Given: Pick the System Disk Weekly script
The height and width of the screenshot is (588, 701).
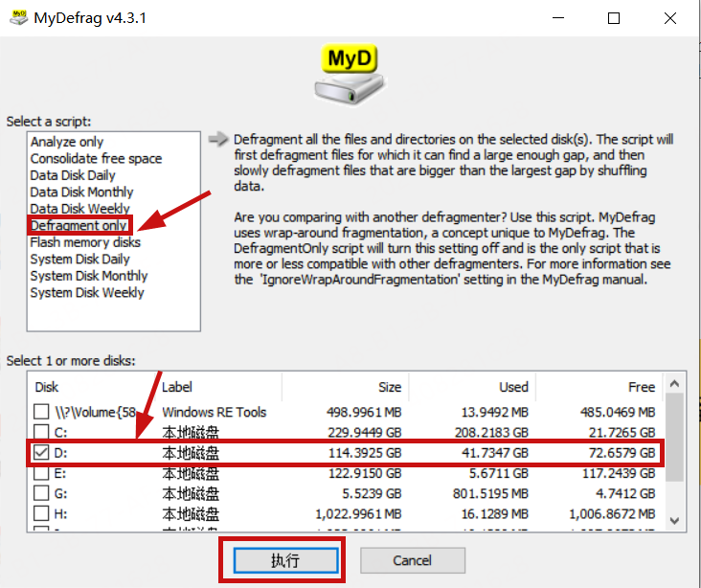Looking at the screenshot, I should pyautogui.click(x=87, y=293).
